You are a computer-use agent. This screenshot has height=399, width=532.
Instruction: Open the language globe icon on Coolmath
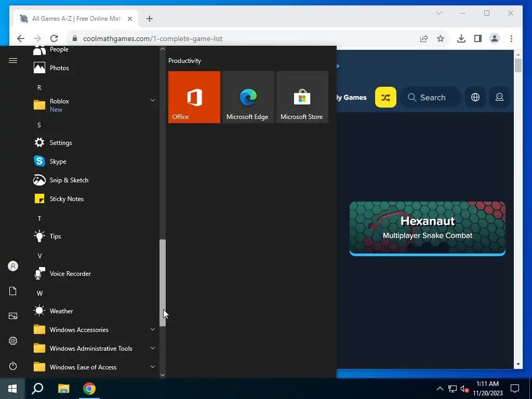[x=475, y=97]
